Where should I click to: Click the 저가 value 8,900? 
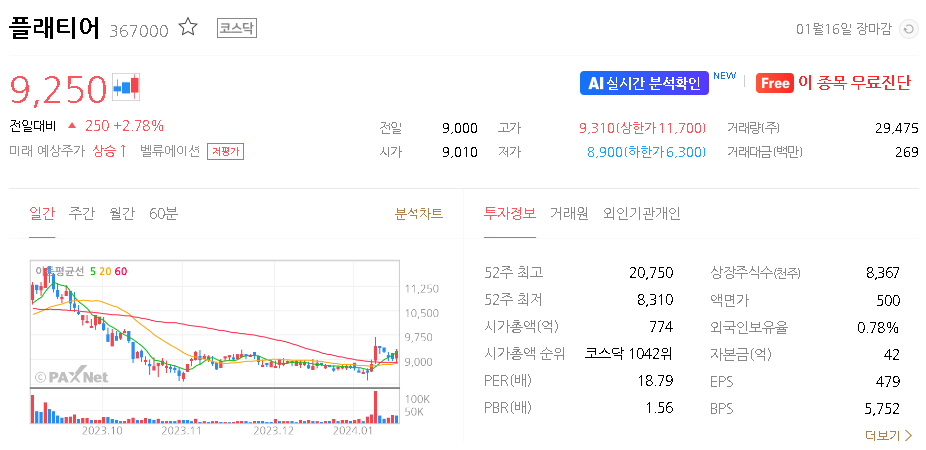click(x=605, y=152)
